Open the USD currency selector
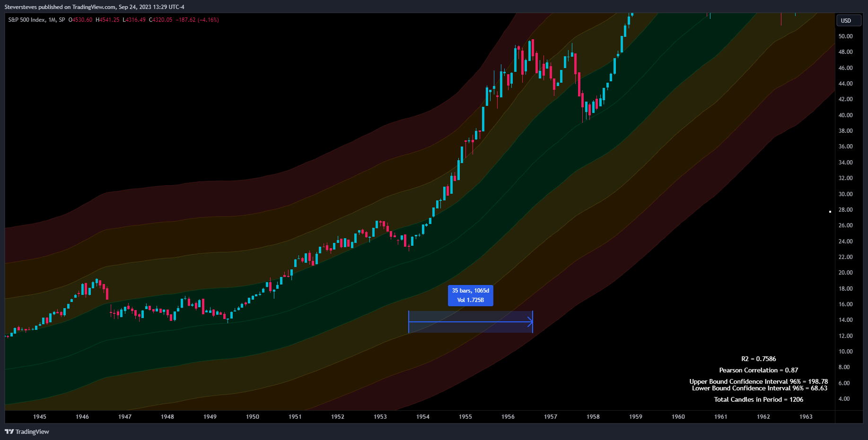 [849, 20]
